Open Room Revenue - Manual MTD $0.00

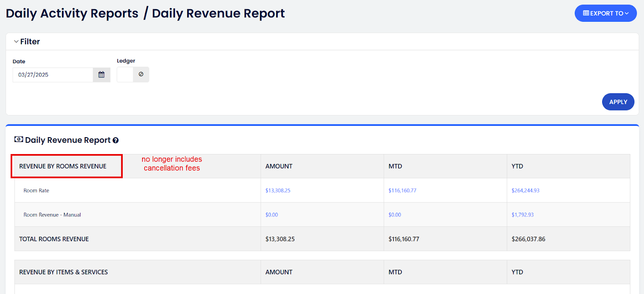(x=394, y=215)
